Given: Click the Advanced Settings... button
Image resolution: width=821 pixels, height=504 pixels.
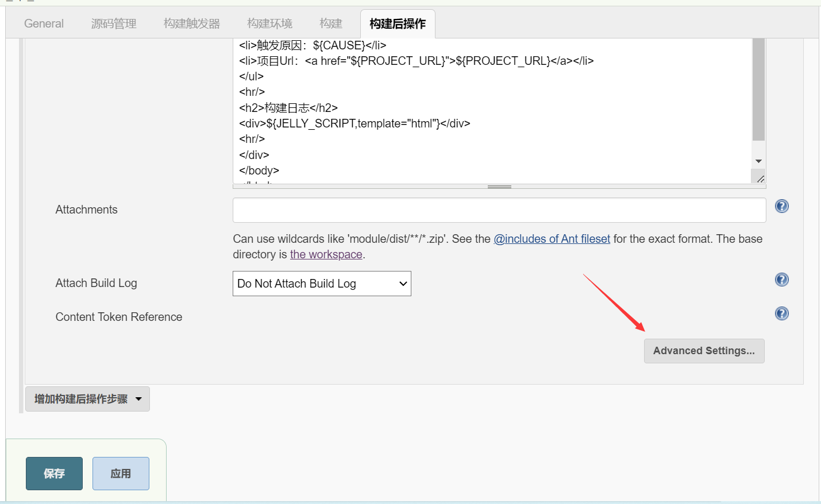Looking at the screenshot, I should point(704,351).
